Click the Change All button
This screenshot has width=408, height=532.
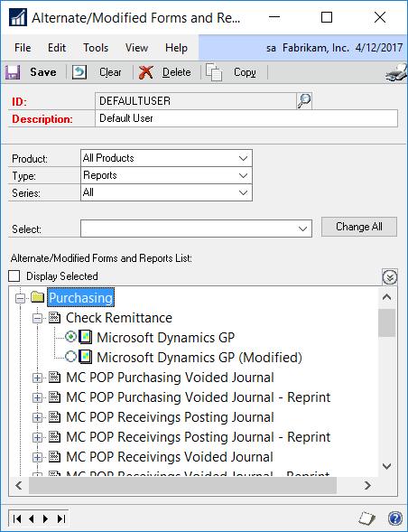tap(359, 227)
